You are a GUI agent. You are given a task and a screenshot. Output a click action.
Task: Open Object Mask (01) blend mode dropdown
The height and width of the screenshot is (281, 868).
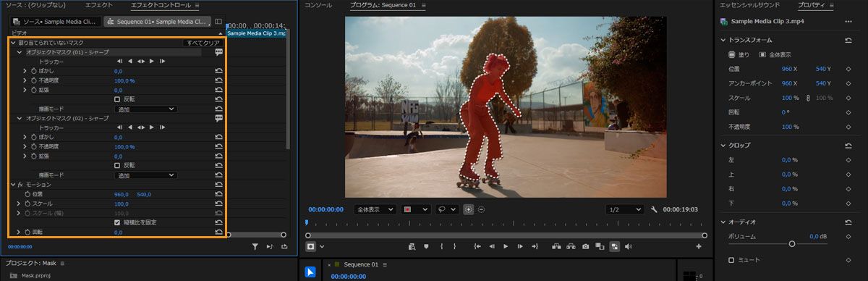coord(145,109)
